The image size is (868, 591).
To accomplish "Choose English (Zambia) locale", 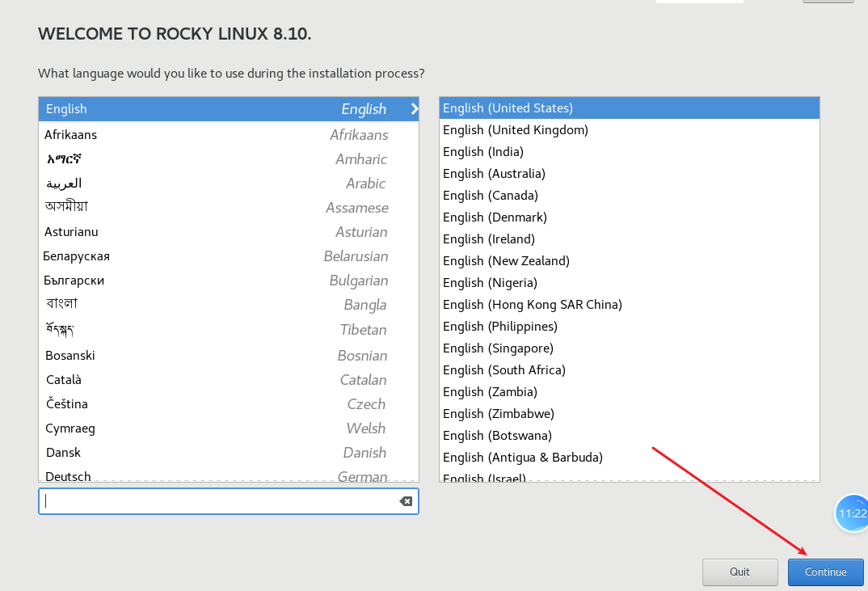I will [x=630, y=391].
